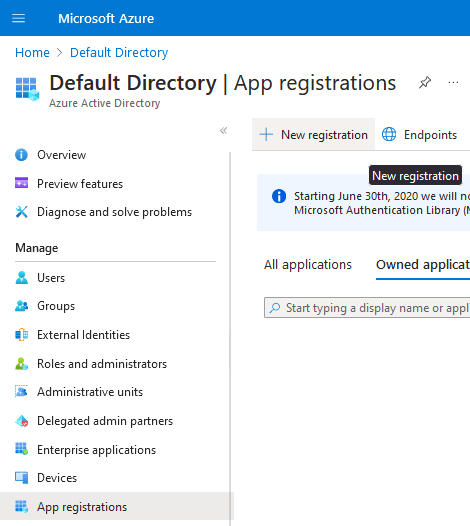Click the Overview info icon
Screen dimensions: 470x526
21,155
